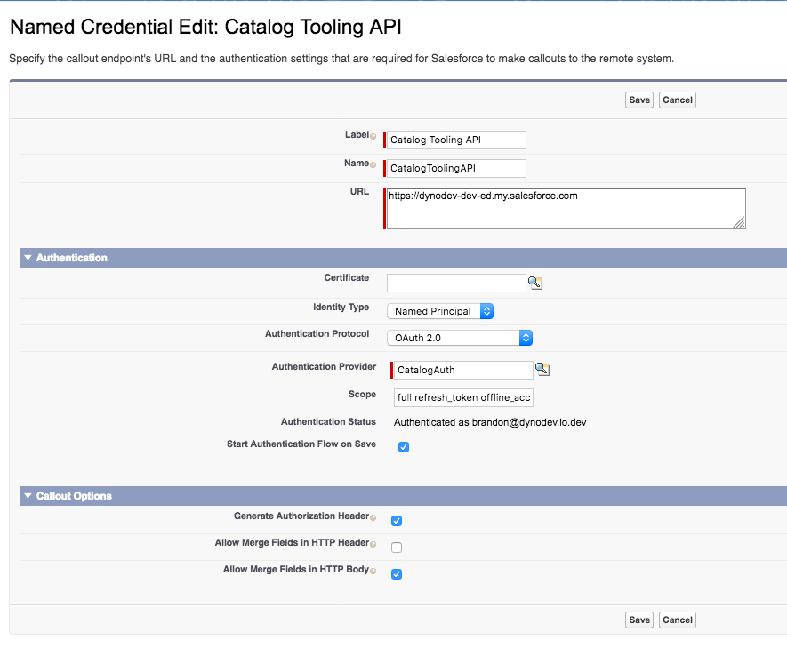Show help for the Label field

pyautogui.click(x=373, y=136)
